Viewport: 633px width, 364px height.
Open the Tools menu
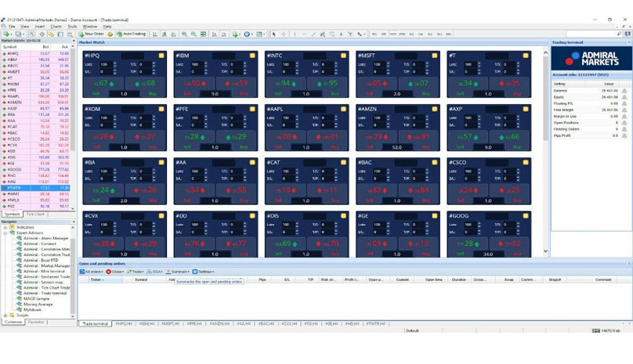[72, 27]
